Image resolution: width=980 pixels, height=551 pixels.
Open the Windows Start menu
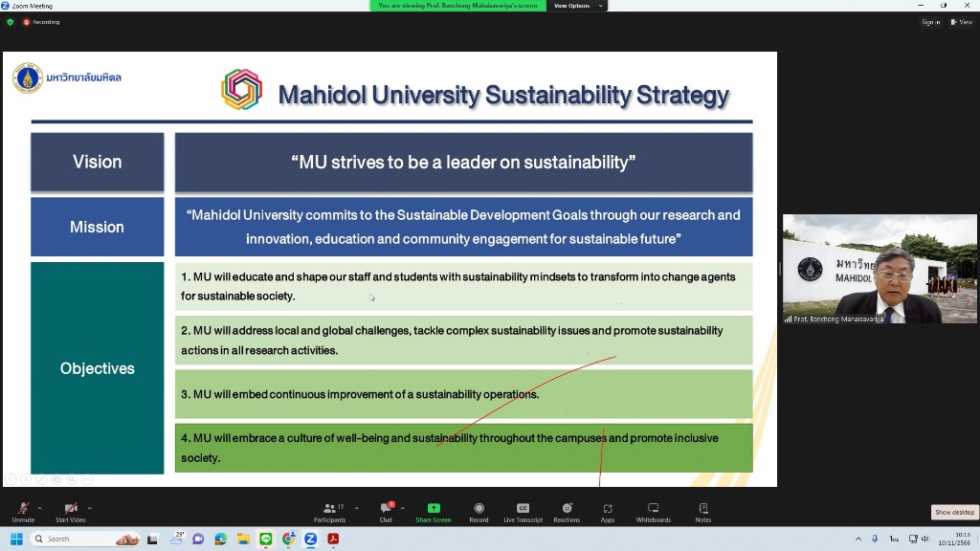coord(17,539)
